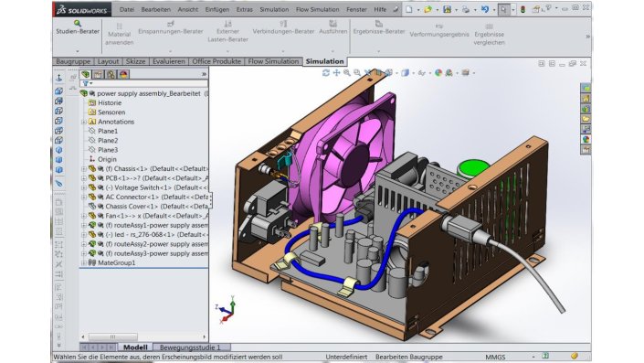Click the Zoom to Fit magnifier icon
644x363 pixels.
347,73
